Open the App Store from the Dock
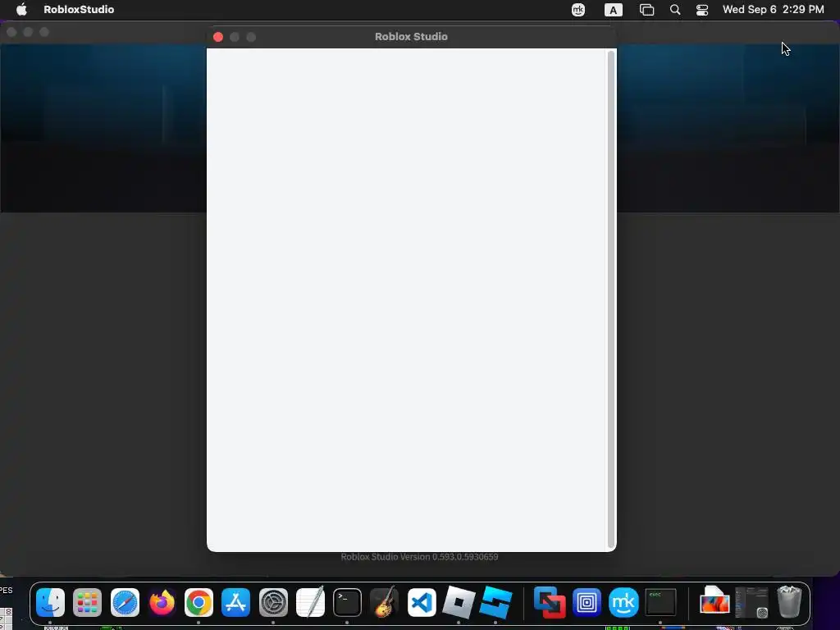The image size is (840, 630). point(235,602)
